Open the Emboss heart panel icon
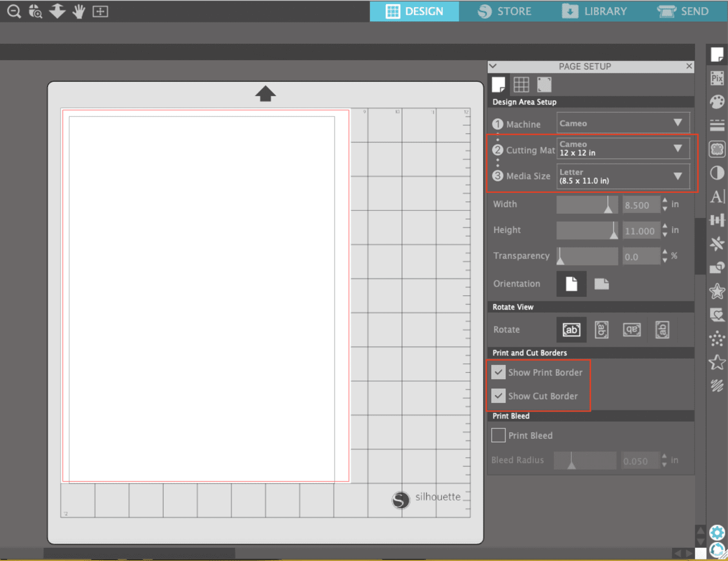The image size is (728, 561). [717, 315]
